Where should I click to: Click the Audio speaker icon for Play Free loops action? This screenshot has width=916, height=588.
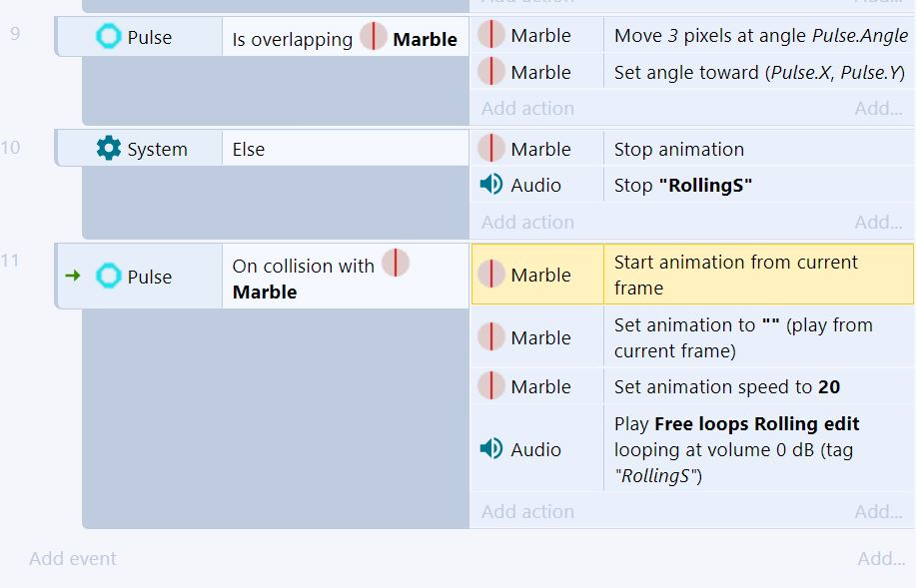(x=490, y=449)
